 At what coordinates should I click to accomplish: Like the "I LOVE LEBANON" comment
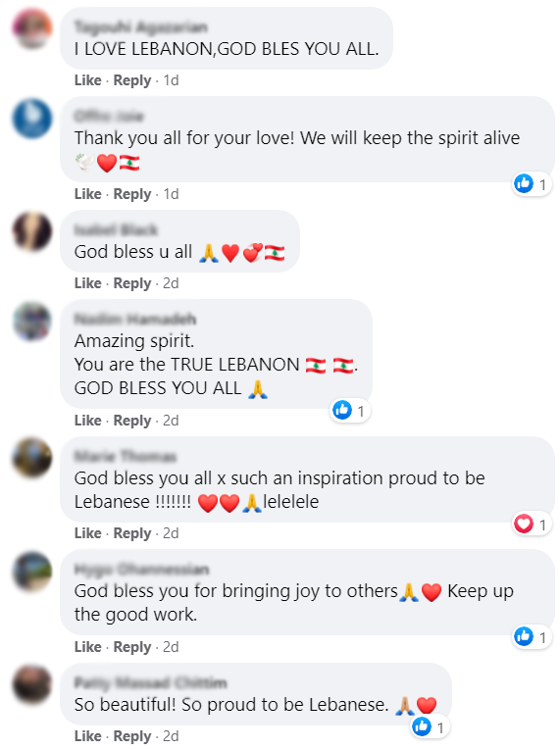pyautogui.click(x=87, y=80)
